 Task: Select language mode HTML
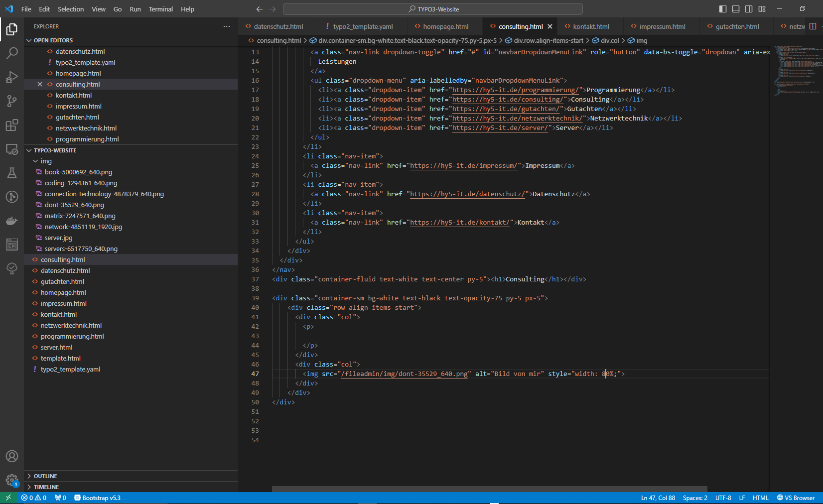(x=760, y=498)
